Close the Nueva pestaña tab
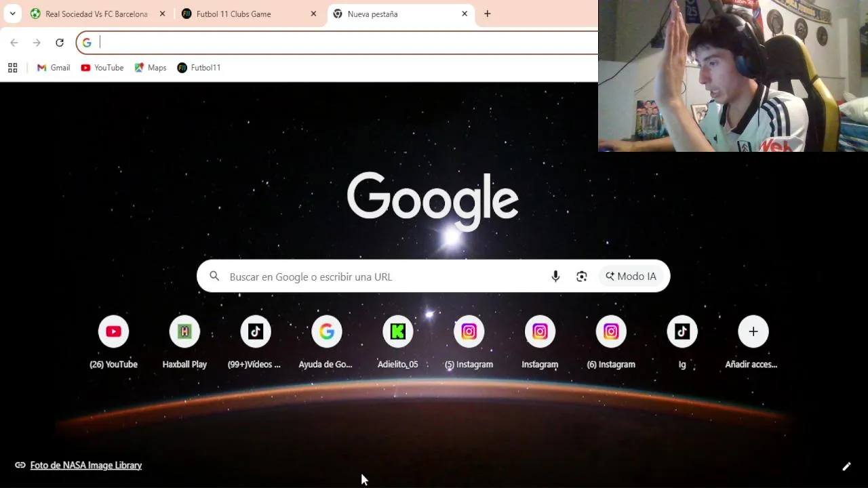The height and width of the screenshot is (488, 868). pos(465,14)
